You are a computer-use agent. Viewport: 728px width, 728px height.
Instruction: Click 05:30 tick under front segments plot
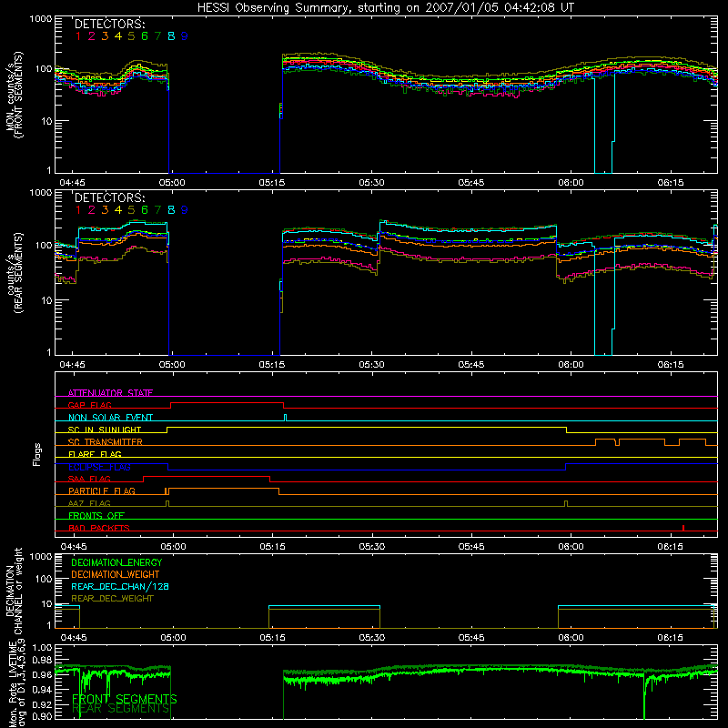371,183
